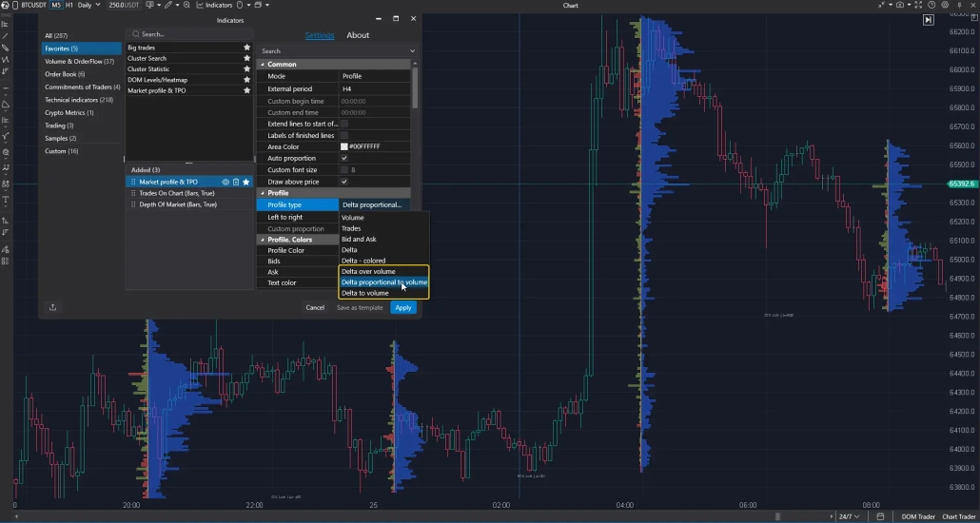Open the settings Search dropdown arrow
This screenshot has height=523, width=980.
tap(412, 51)
